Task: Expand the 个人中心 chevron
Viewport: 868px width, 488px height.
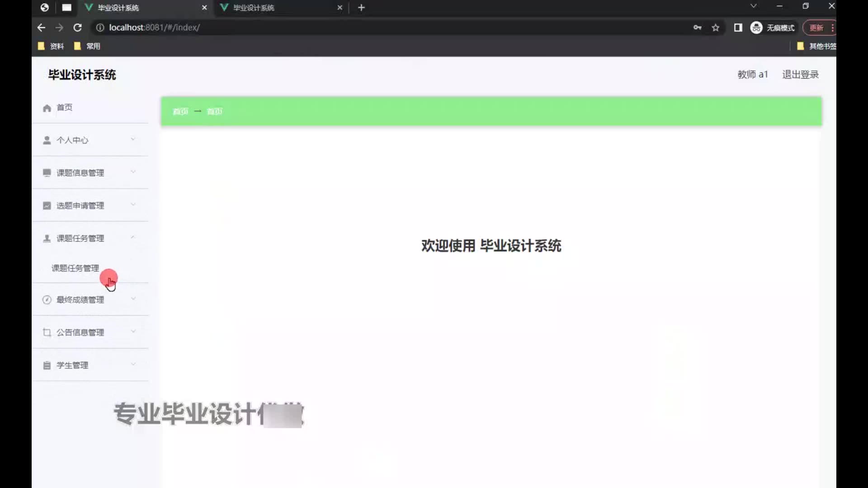Action: coord(133,140)
